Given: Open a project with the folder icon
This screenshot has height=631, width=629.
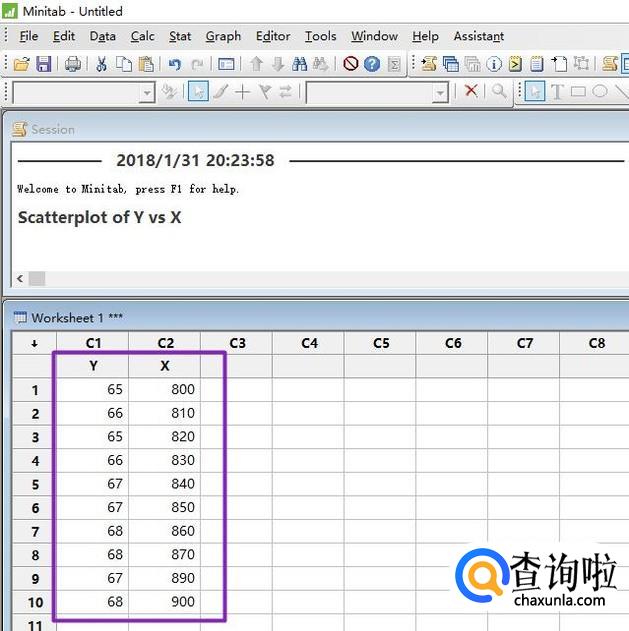Looking at the screenshot, I should (x=22, y=64).
